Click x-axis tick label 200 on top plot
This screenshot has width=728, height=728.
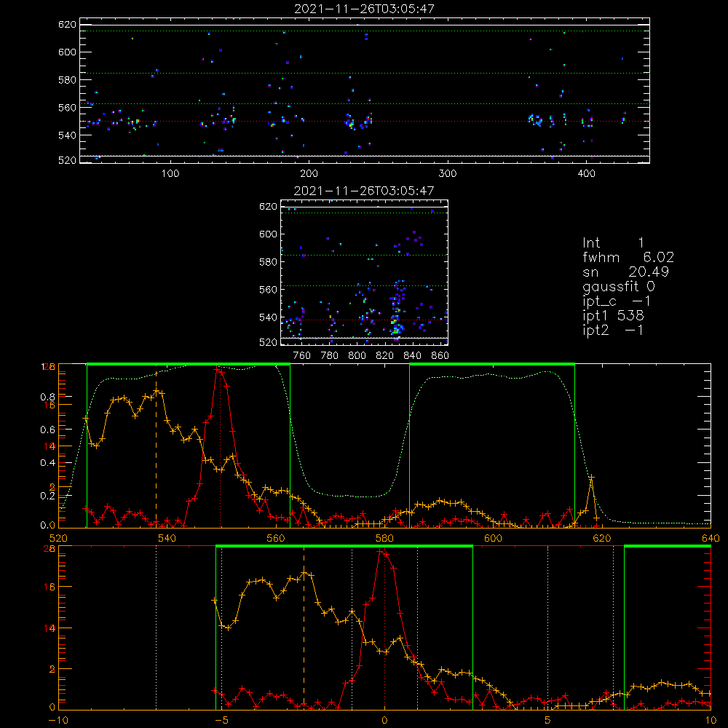click(x=309, y=174)
